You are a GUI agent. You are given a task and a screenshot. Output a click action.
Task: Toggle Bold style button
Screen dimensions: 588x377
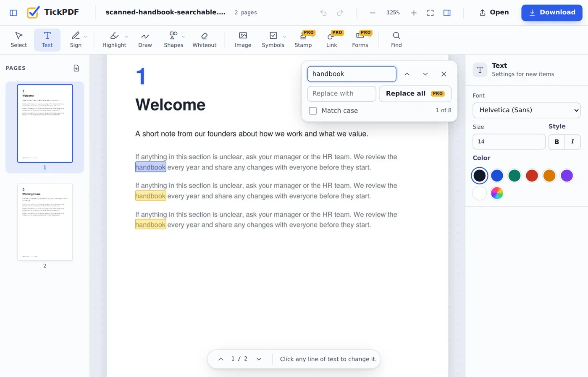[x=556, y=142]
